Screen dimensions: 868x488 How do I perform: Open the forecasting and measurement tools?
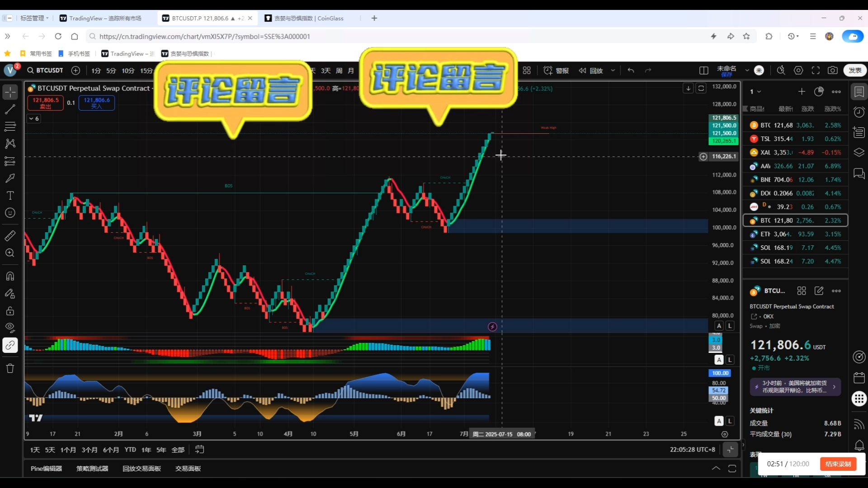[10, 161]
